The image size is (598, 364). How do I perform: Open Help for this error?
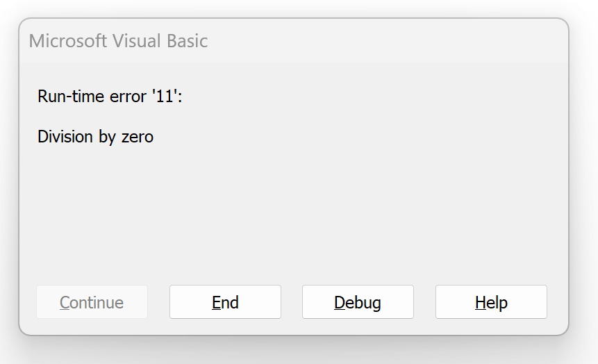pyautogui.click(x=491, y=302)
